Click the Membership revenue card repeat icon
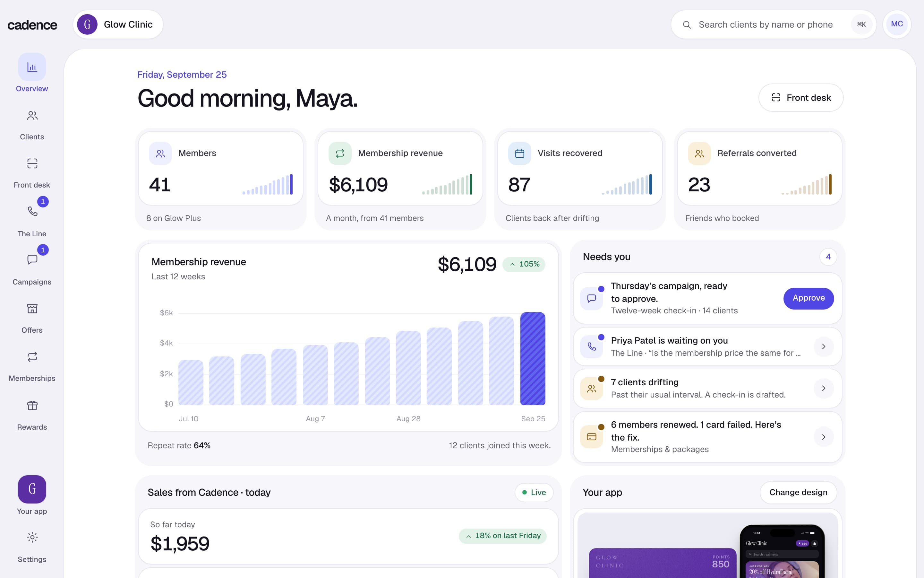 340,154
